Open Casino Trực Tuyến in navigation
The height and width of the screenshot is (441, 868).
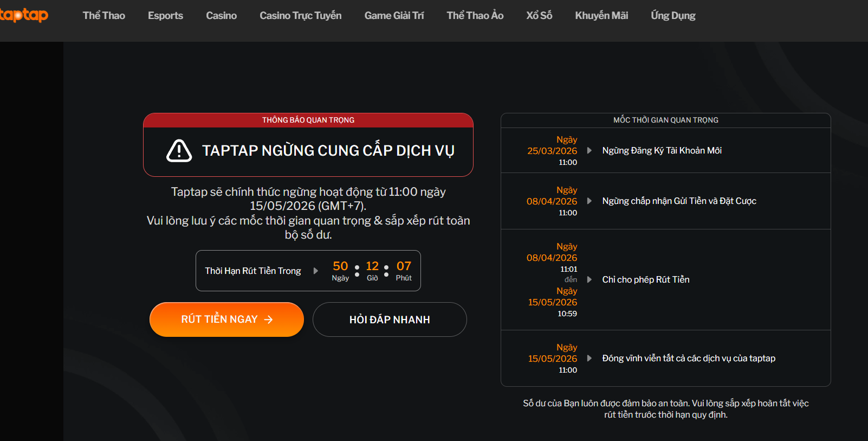(x=301, y=16)
